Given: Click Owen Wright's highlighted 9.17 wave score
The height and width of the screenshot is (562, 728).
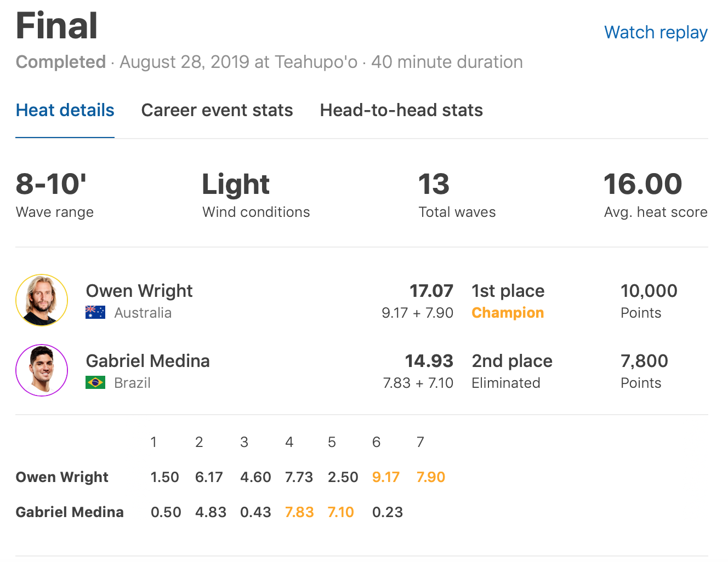Looking at the screenshot, I should coord(385,477).
